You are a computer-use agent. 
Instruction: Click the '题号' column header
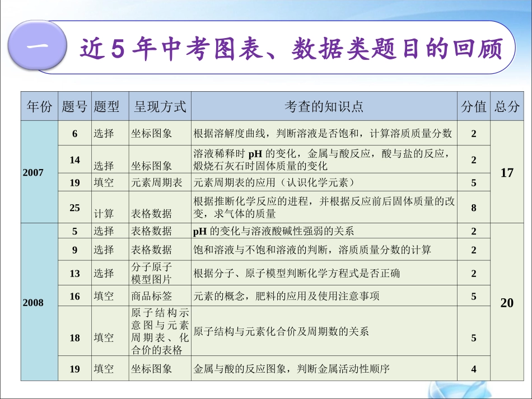(74, 106)
